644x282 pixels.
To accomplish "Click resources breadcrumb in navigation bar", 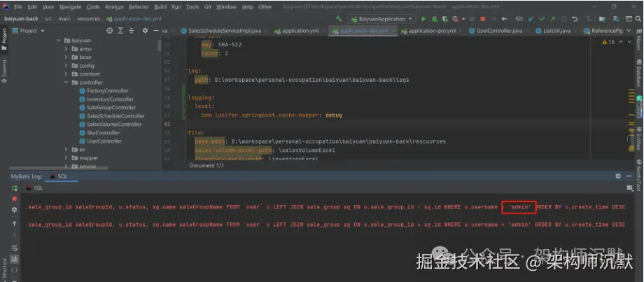I will [x=88, y=19].
